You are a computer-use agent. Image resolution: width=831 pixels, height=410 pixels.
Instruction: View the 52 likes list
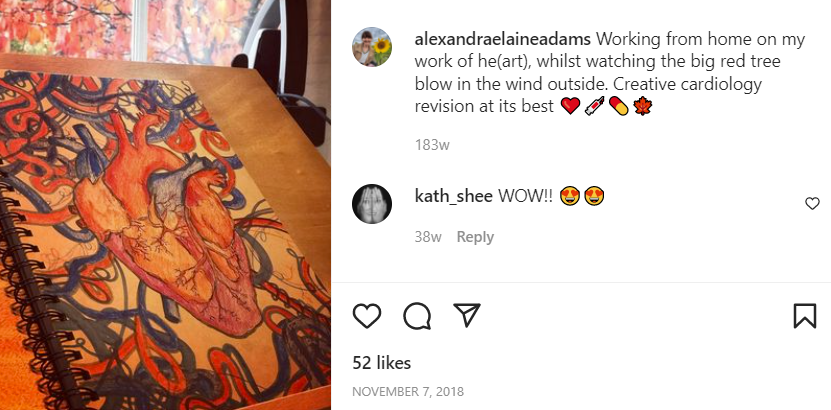[x=382, y=363]
